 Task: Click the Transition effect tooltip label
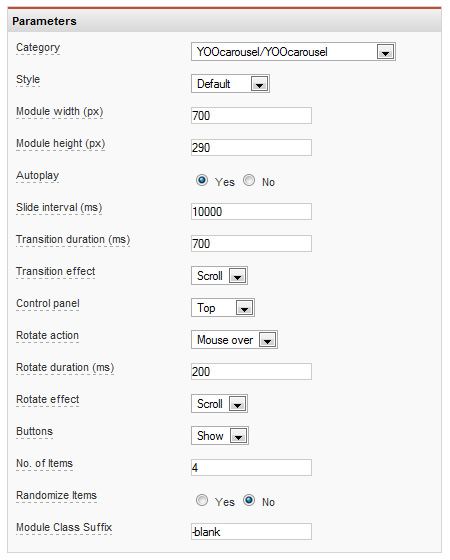click(x=56, y=271)
